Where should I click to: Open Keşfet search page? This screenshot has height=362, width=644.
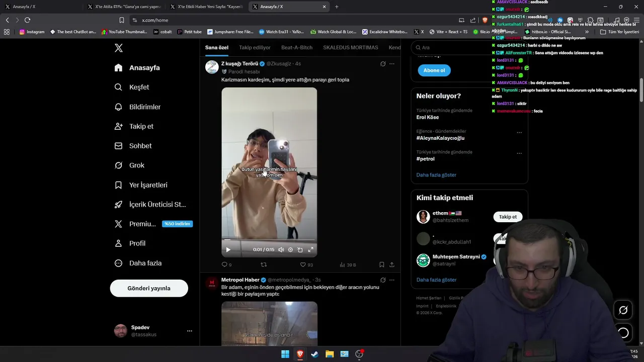point(132,87)
